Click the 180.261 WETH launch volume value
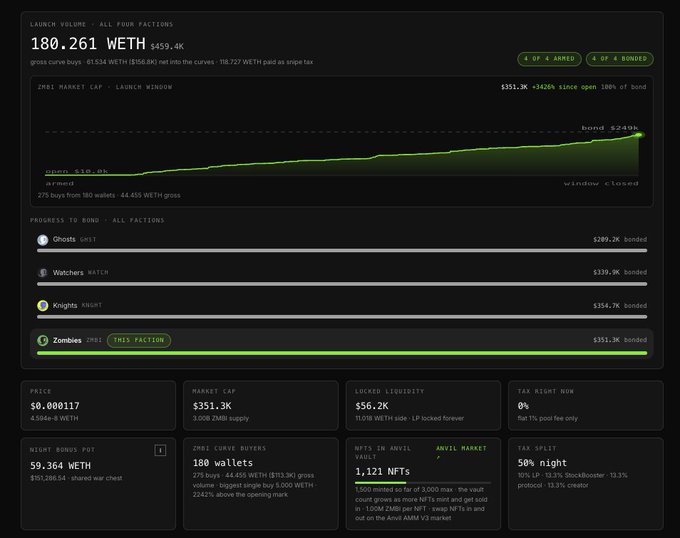Image resolution: width=680 pixels, height=538 pixels. coord(88,44)
